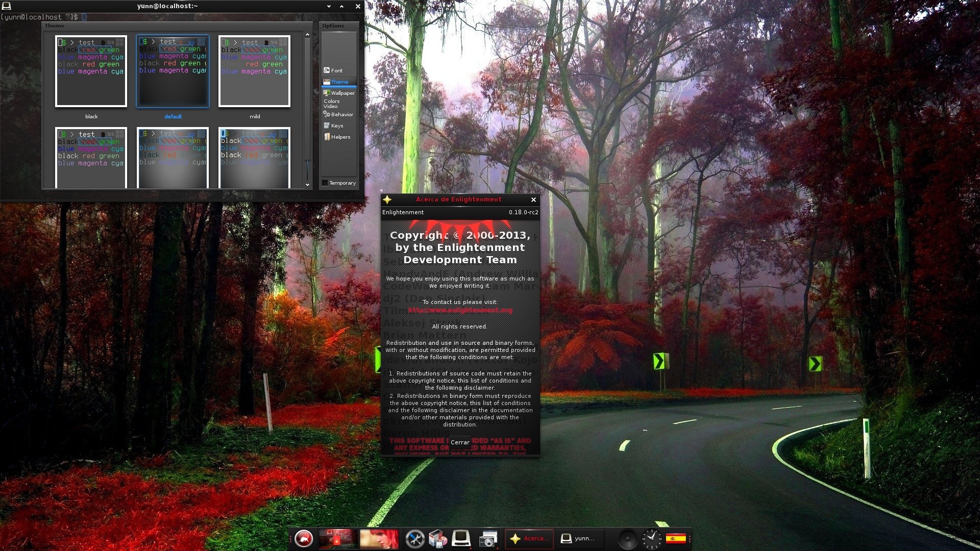Click the theme list scroll-up arrow

(307, 35)
